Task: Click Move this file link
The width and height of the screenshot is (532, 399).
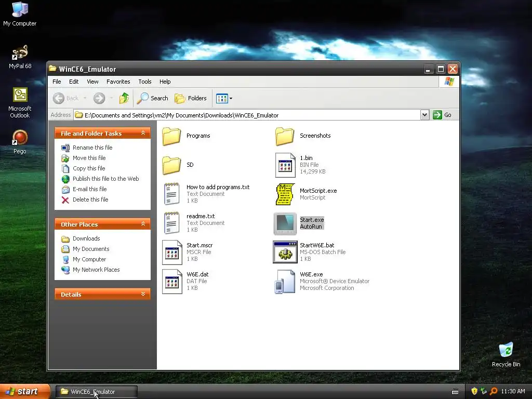Action: click(x=89, y=158)
